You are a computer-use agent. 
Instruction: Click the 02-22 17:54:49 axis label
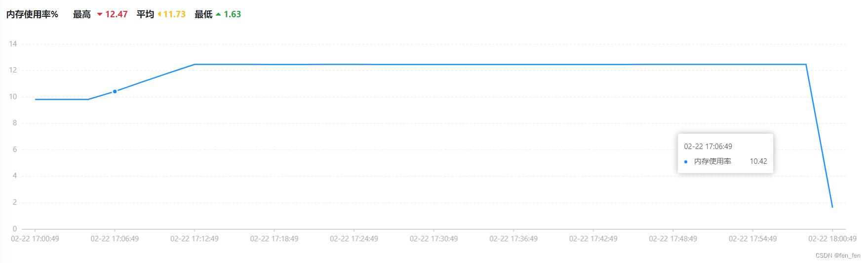[x=753, y=239]
